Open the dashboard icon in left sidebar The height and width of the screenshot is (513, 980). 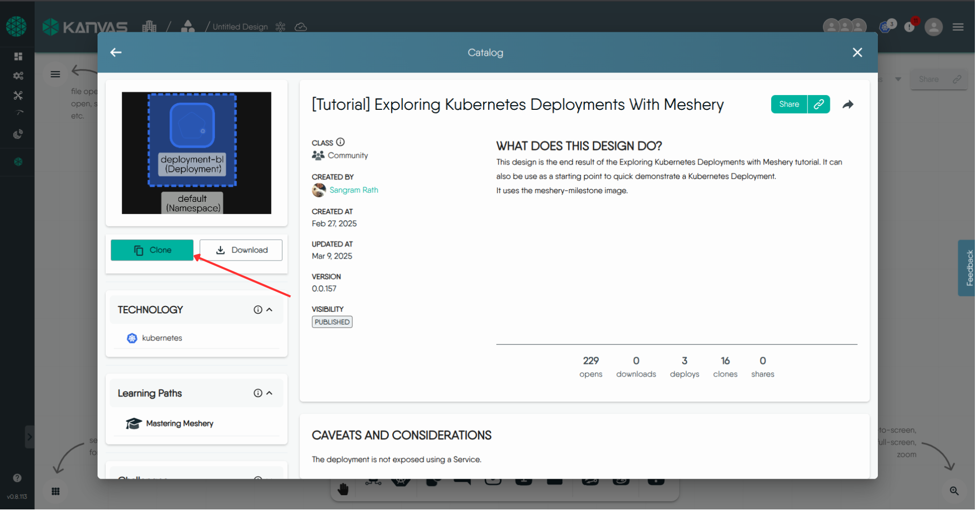coord(18,56)
